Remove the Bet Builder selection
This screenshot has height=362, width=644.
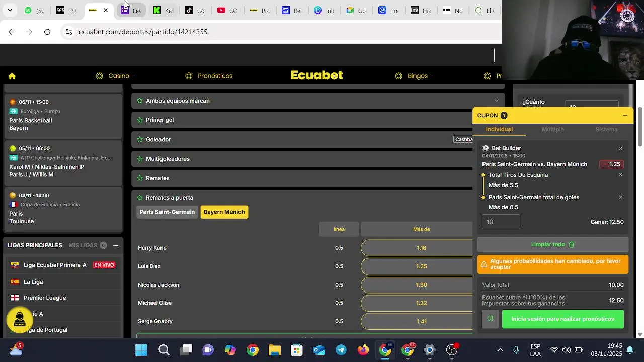(x=620, y=148)
